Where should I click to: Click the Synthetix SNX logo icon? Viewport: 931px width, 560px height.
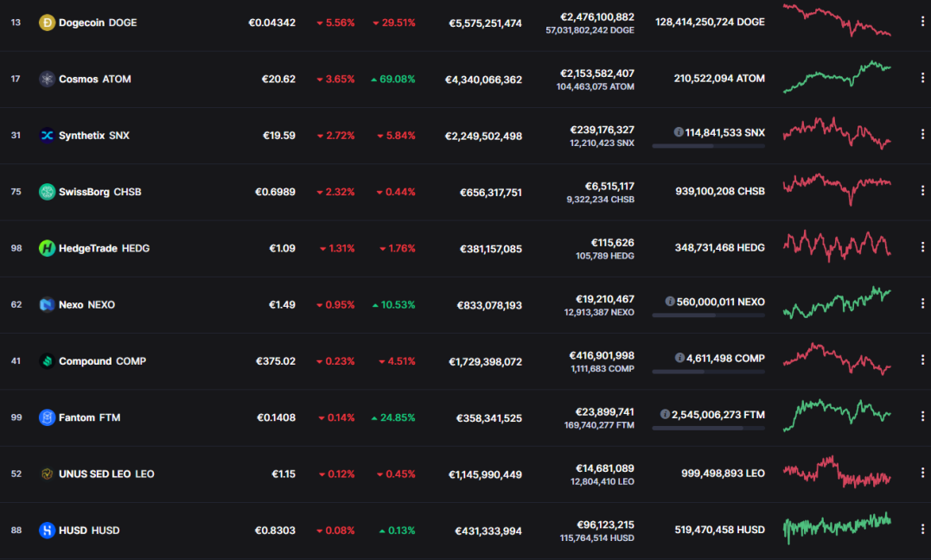coord(47,136)
